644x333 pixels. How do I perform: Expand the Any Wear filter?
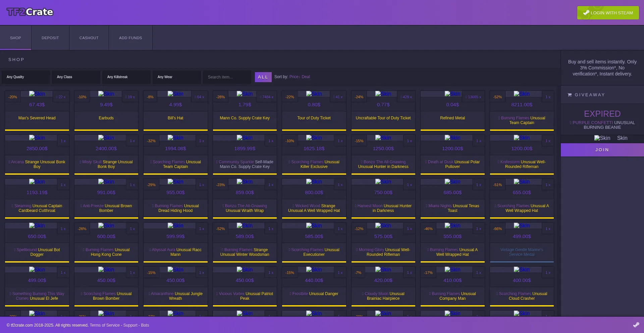pos(176,77)
